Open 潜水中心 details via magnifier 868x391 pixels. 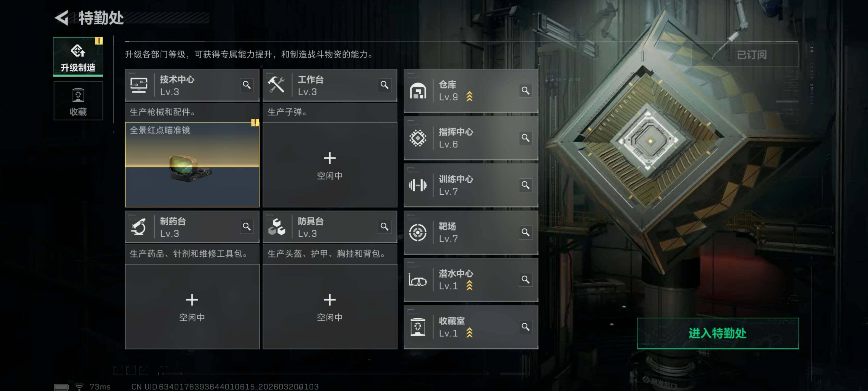[525, 279]
